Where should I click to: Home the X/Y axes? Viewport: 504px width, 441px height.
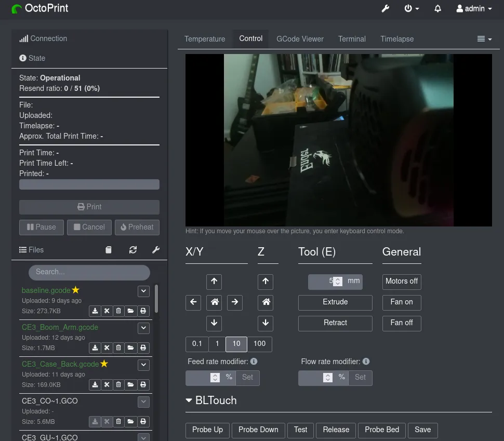tap(214, 302)
